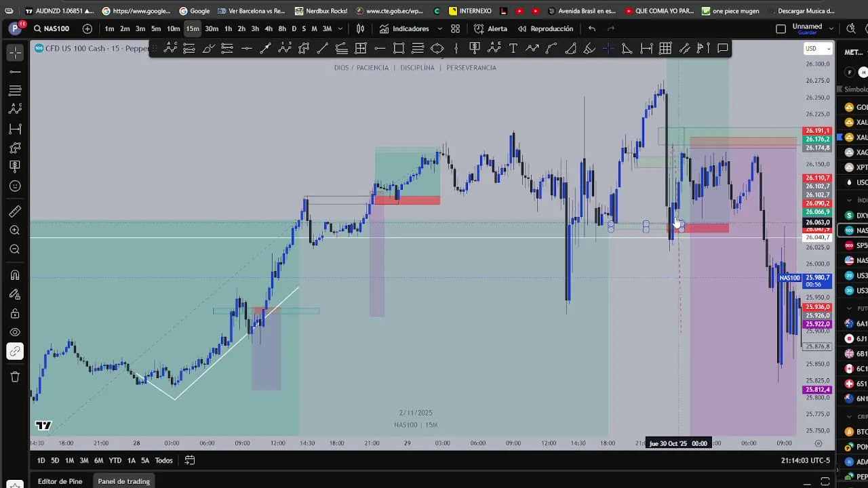The image size is (868, 488).
Task: Open the layout grid selector
Action: coord(456,28)
